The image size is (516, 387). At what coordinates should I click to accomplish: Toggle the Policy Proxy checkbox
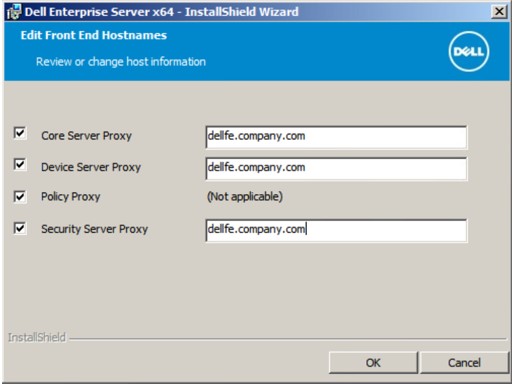20,196
